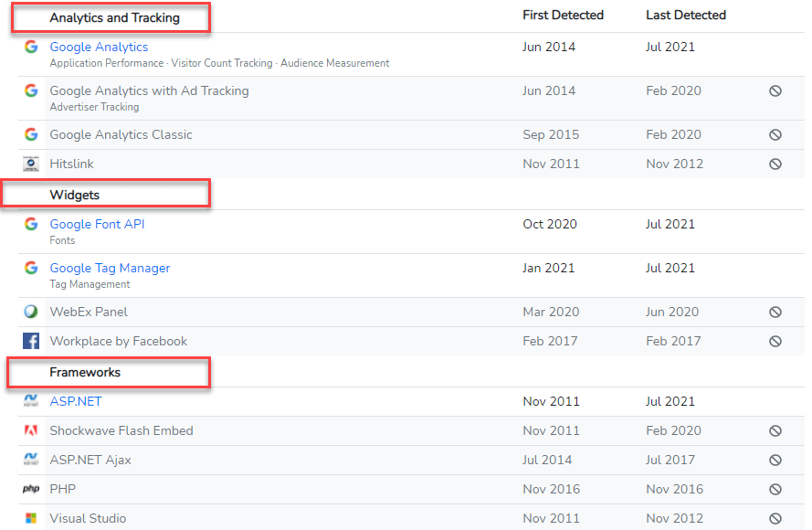812x530 pixels.
Task: Click Last Detected date in Hitslink row
Action: coord(675,164)
